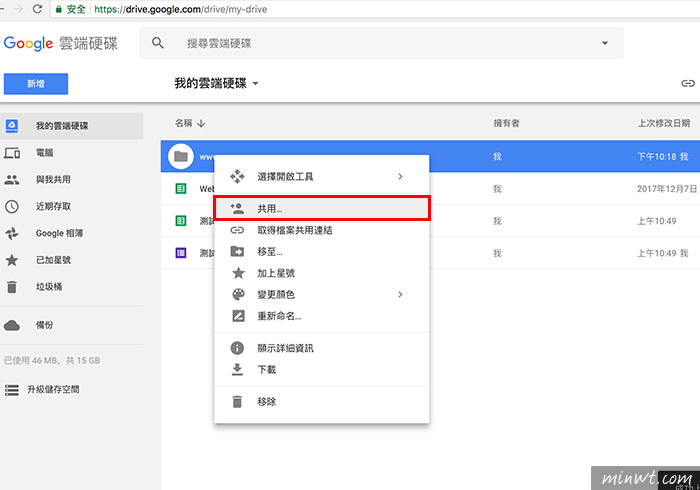Toggle the name sort direction arrow
Viewport: 700px width, 490px height.
tap(201, 123)
